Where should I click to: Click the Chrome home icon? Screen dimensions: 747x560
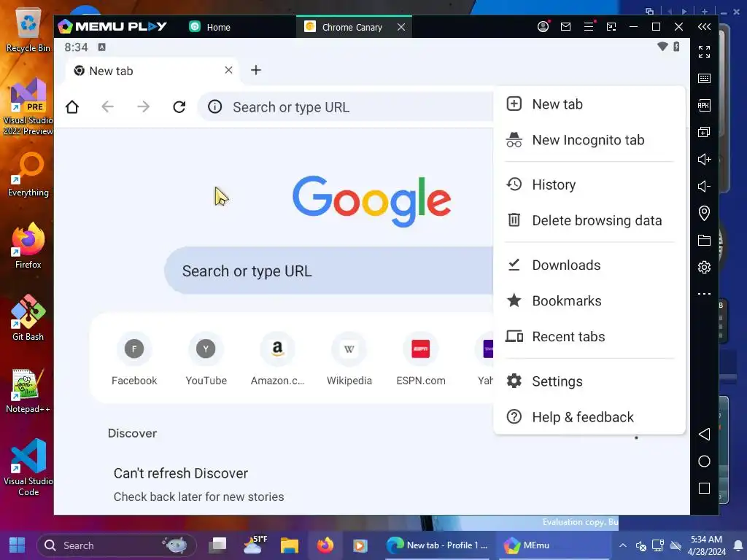point(72,107)
